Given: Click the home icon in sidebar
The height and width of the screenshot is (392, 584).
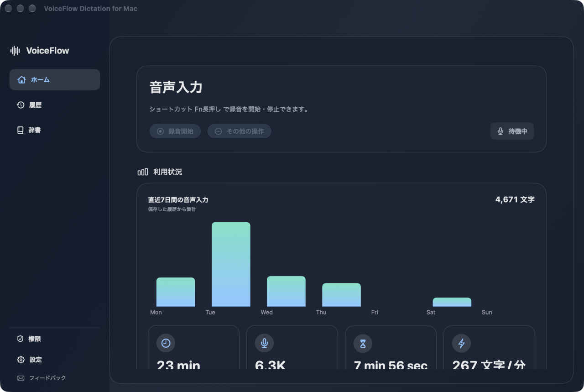Looking at the screenshot, I should [21, 80].
